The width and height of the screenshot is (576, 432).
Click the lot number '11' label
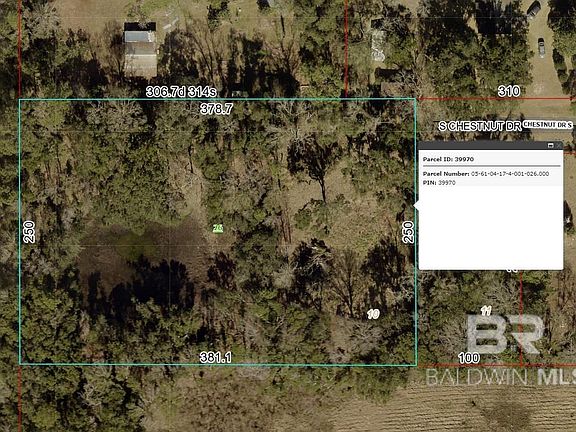pyautogui.click(x=486, y=311)
